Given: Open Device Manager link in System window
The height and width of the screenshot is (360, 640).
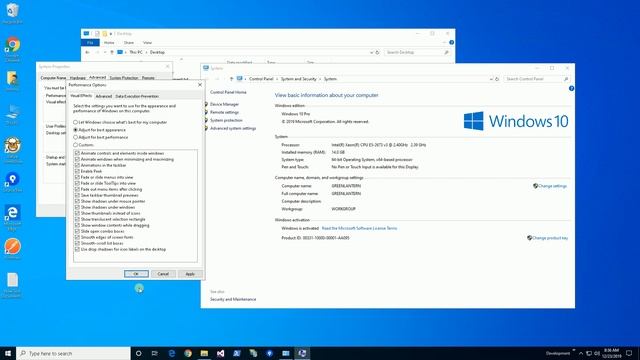Looking at the screenshot, I should 224,104.
